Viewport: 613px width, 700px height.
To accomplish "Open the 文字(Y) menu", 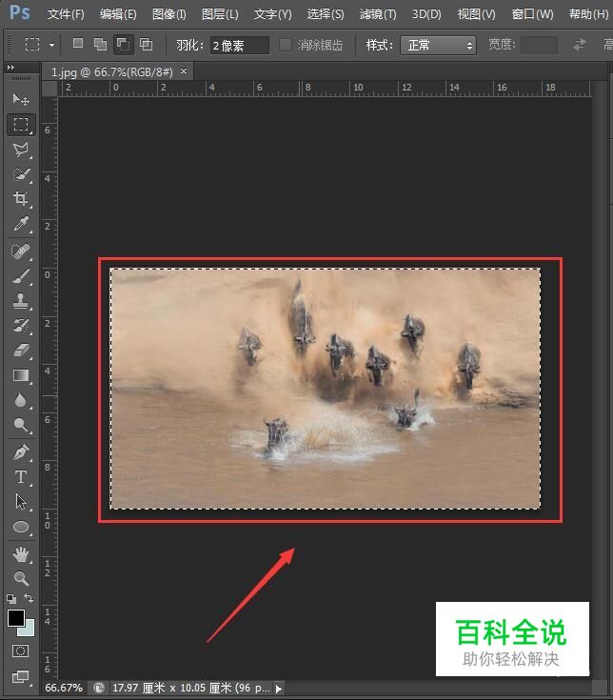I will 272,14.
